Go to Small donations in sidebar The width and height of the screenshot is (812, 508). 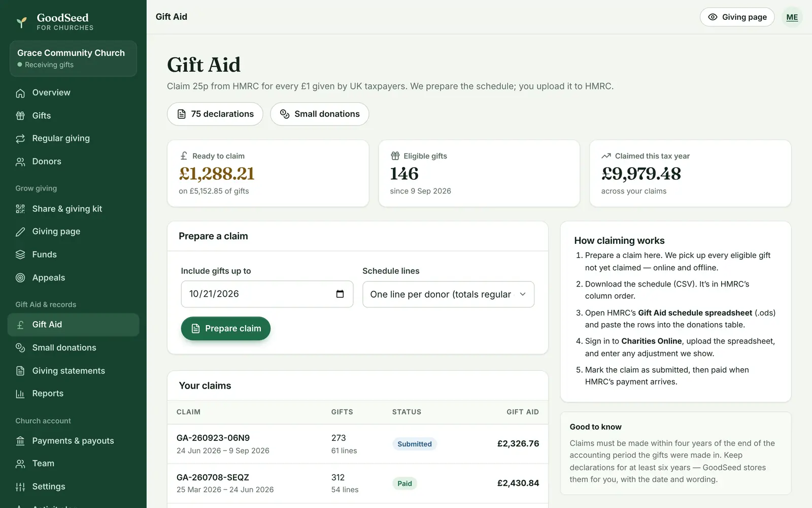coord(73,347)
